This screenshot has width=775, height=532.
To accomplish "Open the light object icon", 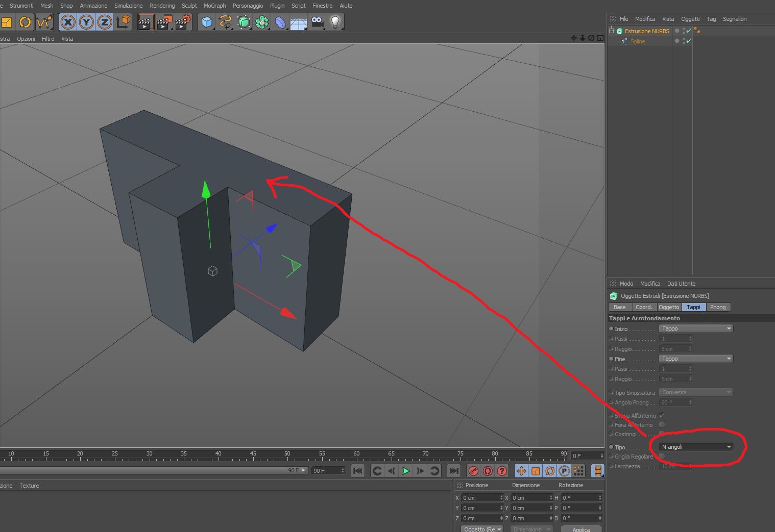I will click(335, 22).
